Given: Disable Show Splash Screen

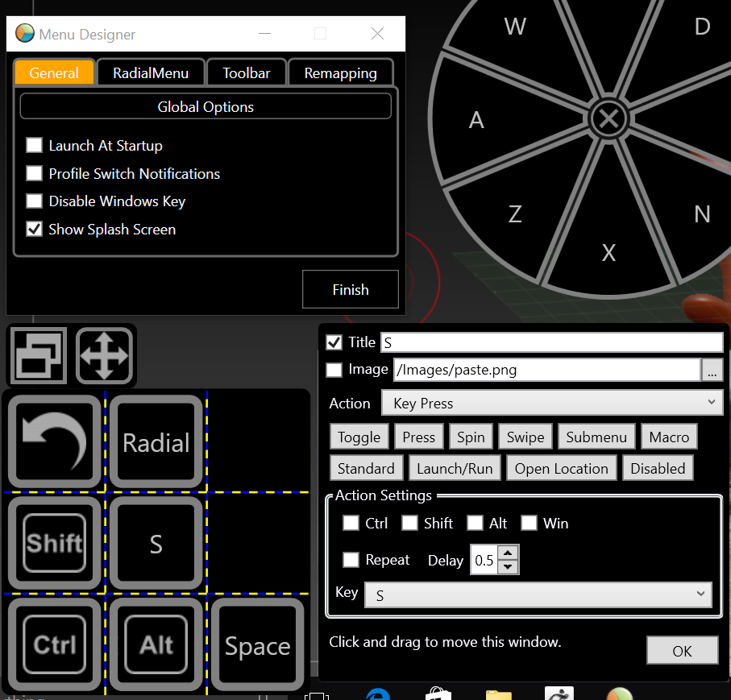Looking at the screenshot, I should pos(33,229).
